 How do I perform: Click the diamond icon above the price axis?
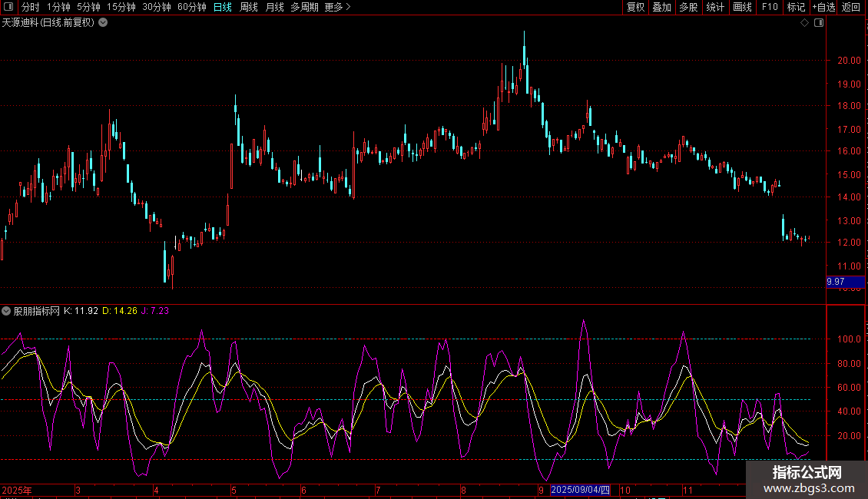[804, 23]
